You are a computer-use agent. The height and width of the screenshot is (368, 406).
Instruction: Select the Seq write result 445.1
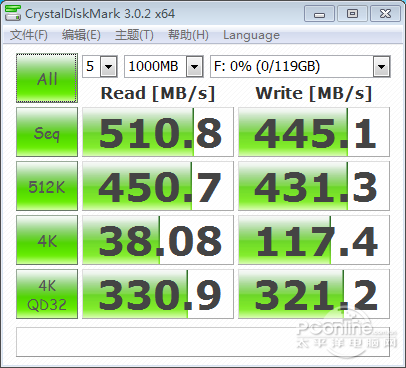pos(314,132)
